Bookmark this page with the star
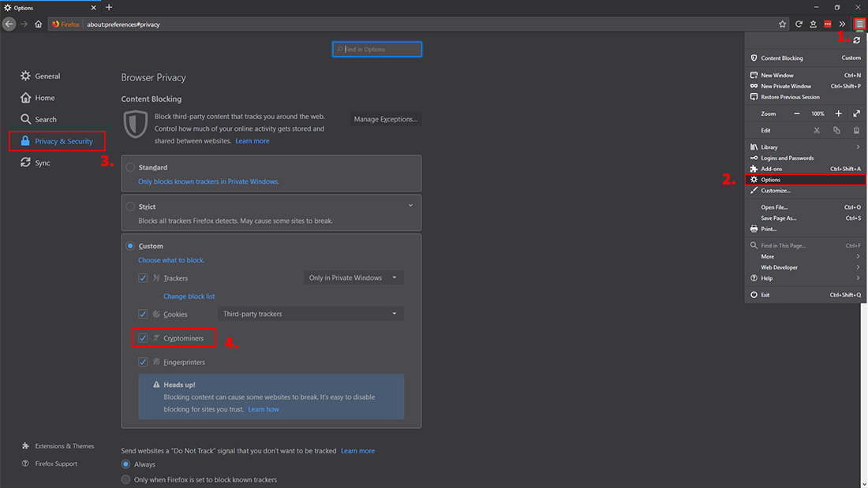 pyautogui.click(x=782, y=24)
